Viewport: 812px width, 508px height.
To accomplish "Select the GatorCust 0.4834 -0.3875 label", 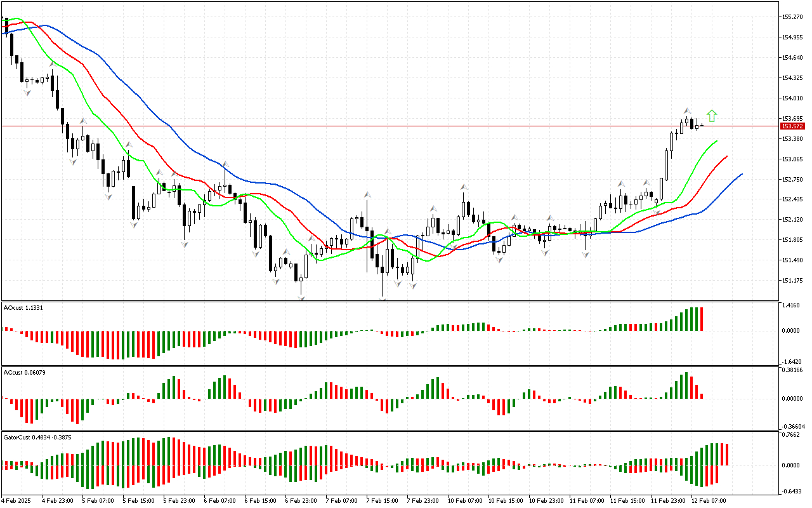I will [37, 438].
